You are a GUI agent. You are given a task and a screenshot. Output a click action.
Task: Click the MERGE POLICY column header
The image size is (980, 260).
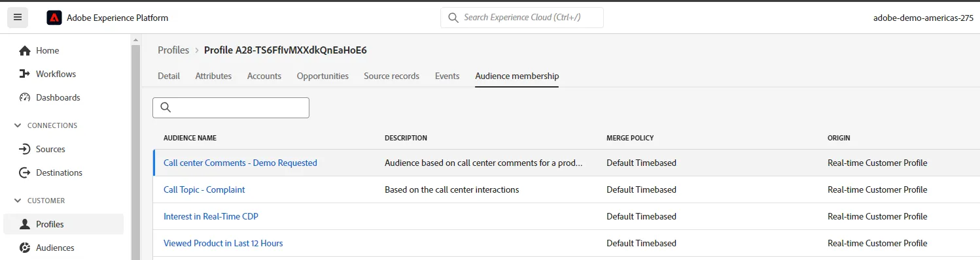click(630, 138)
